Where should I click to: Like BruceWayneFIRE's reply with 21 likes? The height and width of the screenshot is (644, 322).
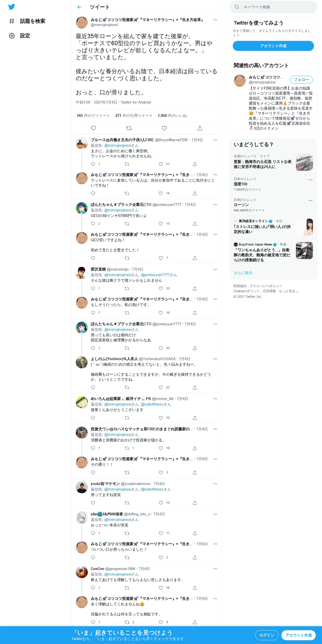coord(161,164)
